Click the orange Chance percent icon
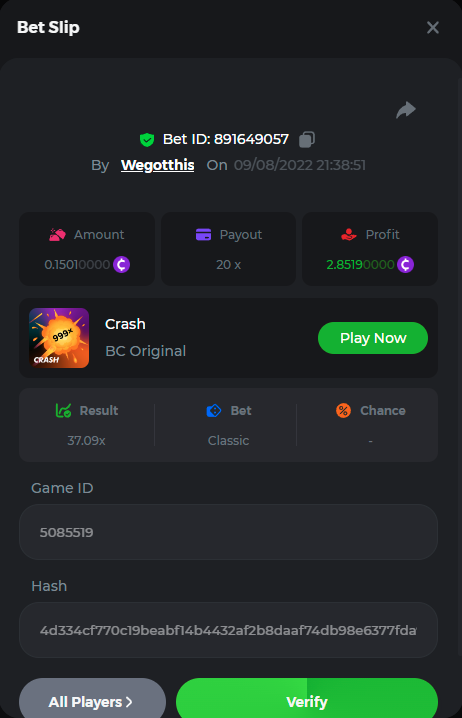Screen dimensions: 462x718 point(343,410)
